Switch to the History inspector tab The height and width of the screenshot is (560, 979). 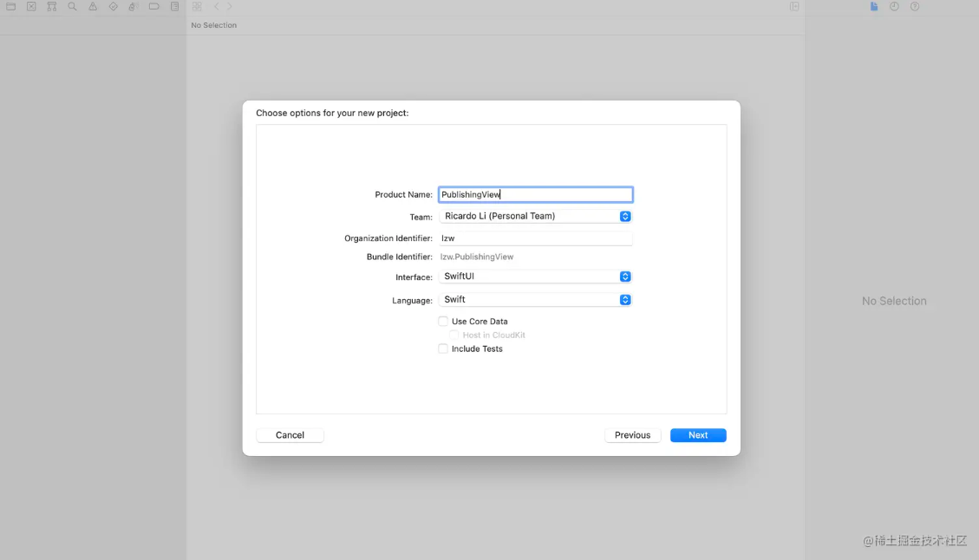[x=894, y=7]
